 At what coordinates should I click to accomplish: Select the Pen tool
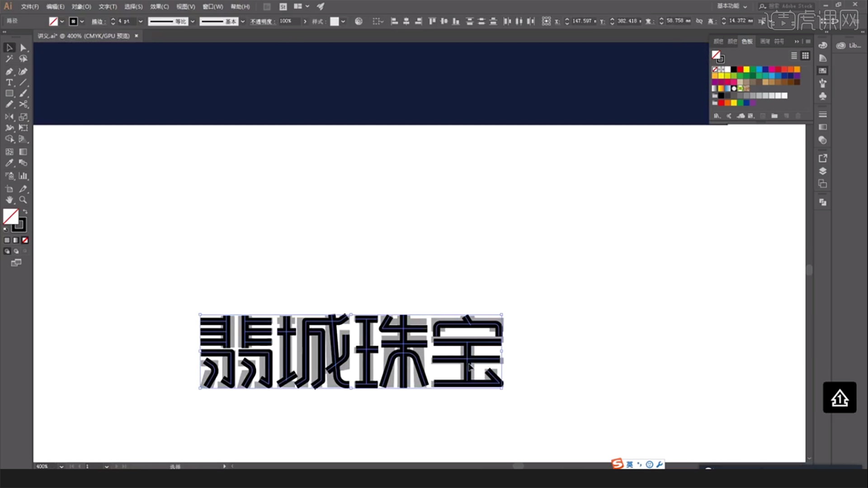(x=8, y=70)
